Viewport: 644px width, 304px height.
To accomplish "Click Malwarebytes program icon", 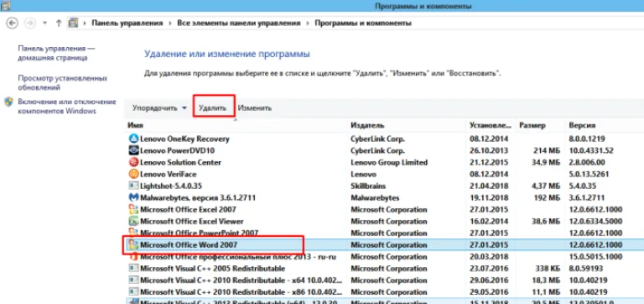I will click(x=133, y=197).
